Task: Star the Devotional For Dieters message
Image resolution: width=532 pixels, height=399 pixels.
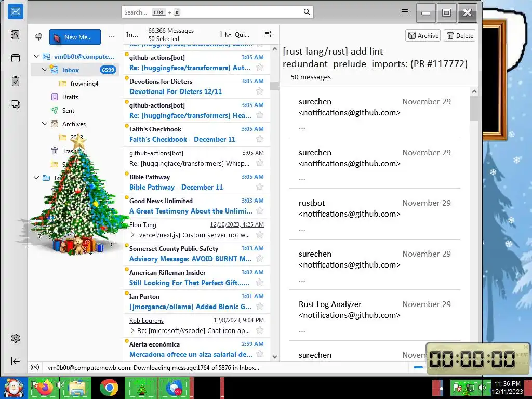Action: pyautogui.click(x=260, y=91)
